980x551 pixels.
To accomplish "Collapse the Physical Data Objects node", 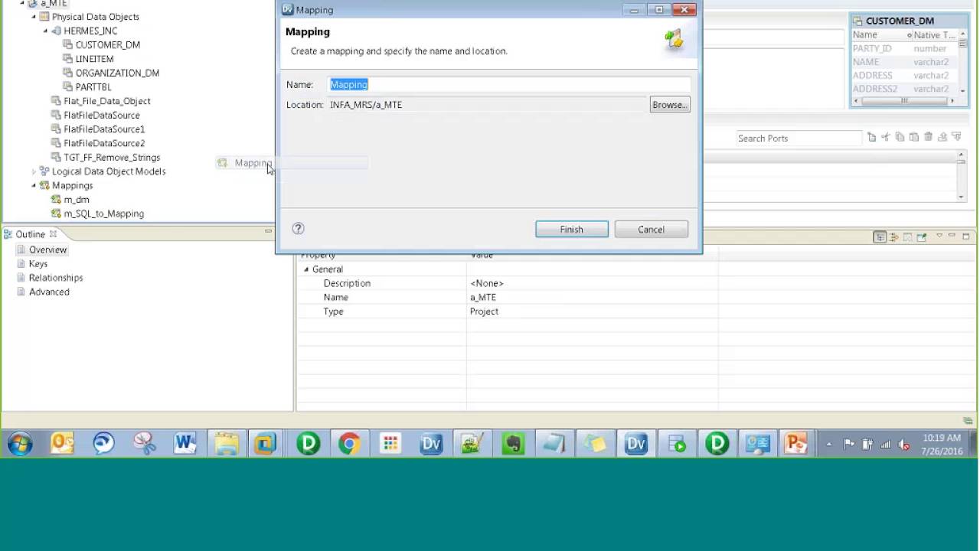I will pyautogui.click(x=34, y=17).
